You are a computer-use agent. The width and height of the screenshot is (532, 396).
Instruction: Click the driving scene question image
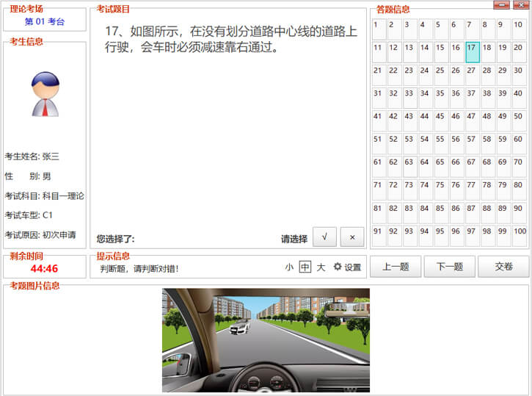coord(266,340)
